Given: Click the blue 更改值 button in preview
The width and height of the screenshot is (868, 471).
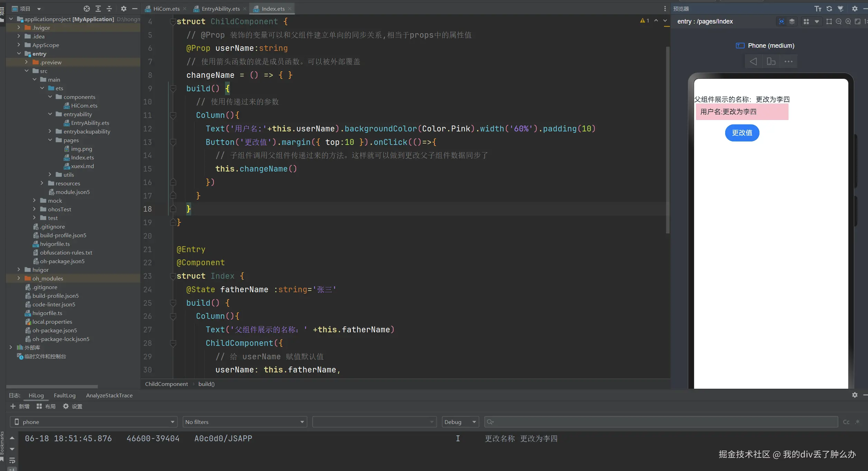Looking at the screenshot, I should pyautogui.click(x=742, y=133).
